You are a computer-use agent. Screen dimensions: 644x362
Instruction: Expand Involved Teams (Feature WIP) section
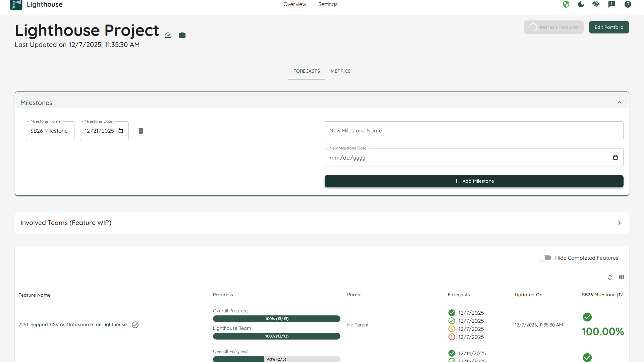tap(620, 223)
